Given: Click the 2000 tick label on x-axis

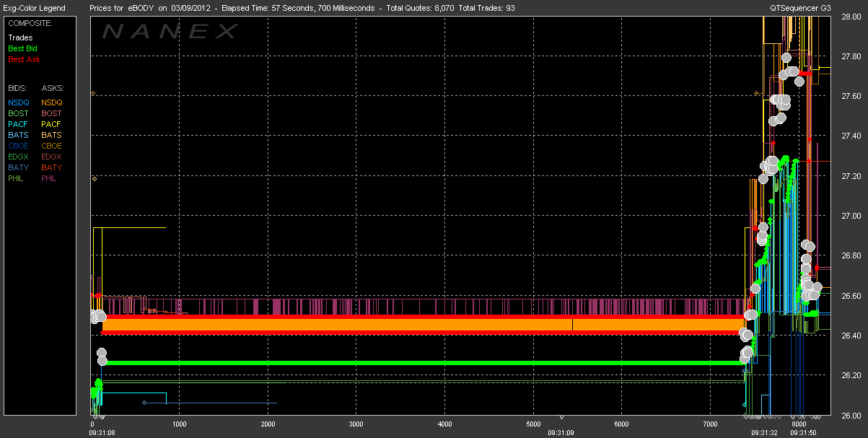Looking at the screenshot, I should tap(268, 424).
